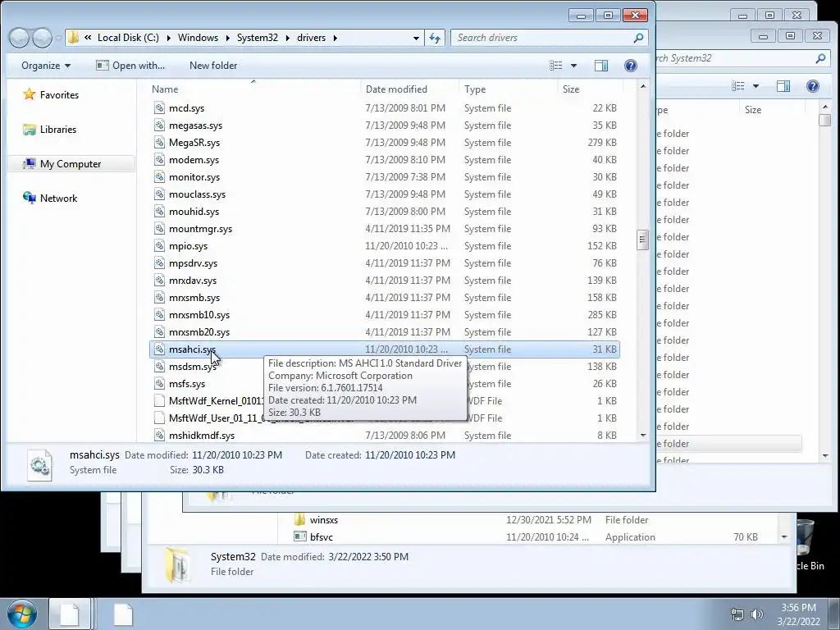
Task: Click the Windows breadcrumb segment
Action: [198, 38]
